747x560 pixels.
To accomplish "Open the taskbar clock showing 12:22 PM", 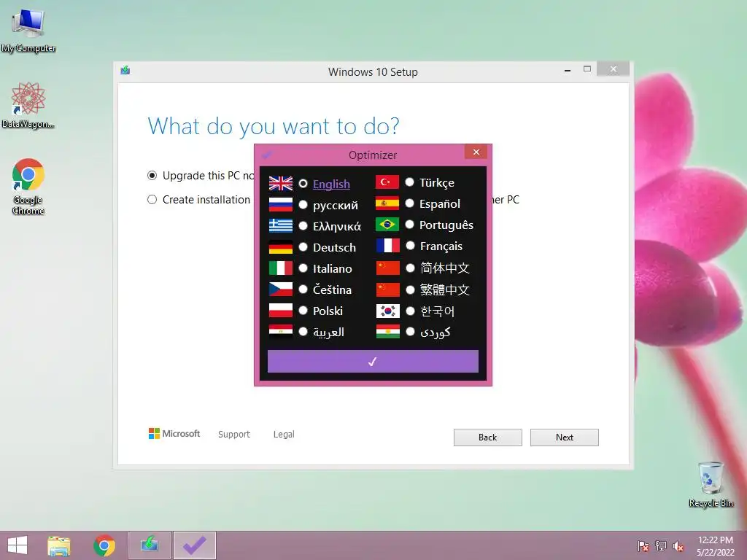I will pos(716,546).
